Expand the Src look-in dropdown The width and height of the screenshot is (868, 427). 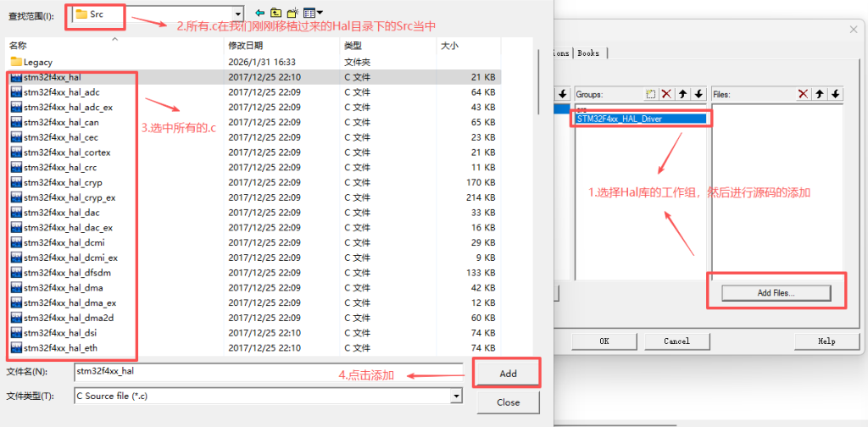coord(237,14)
